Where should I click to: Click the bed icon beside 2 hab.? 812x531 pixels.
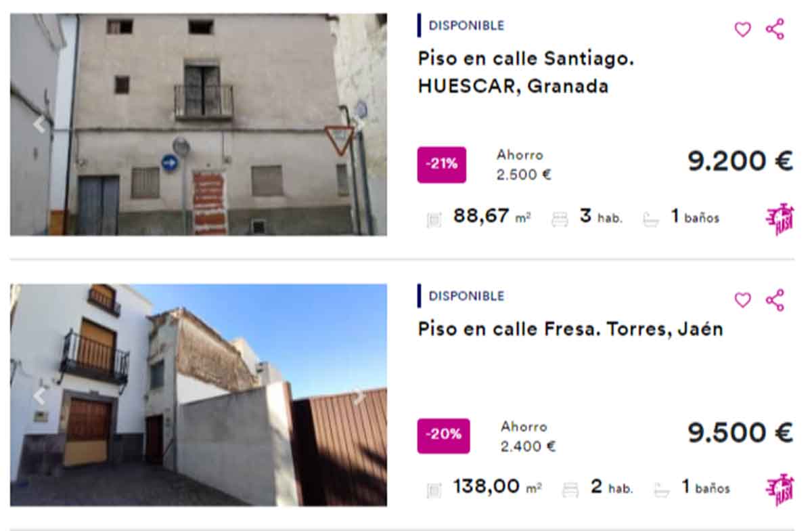tap(570, 490)
